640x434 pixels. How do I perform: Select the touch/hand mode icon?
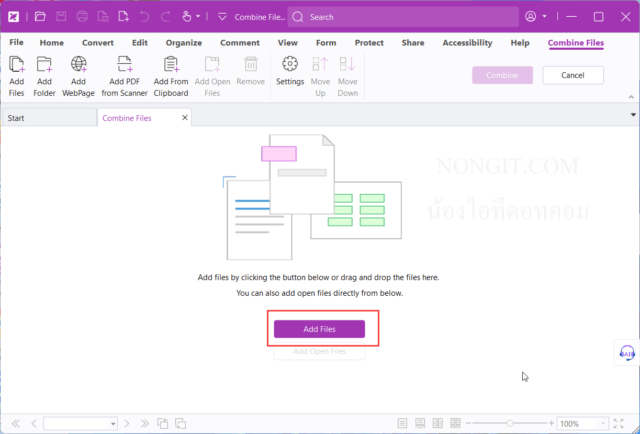click(187, 17)
